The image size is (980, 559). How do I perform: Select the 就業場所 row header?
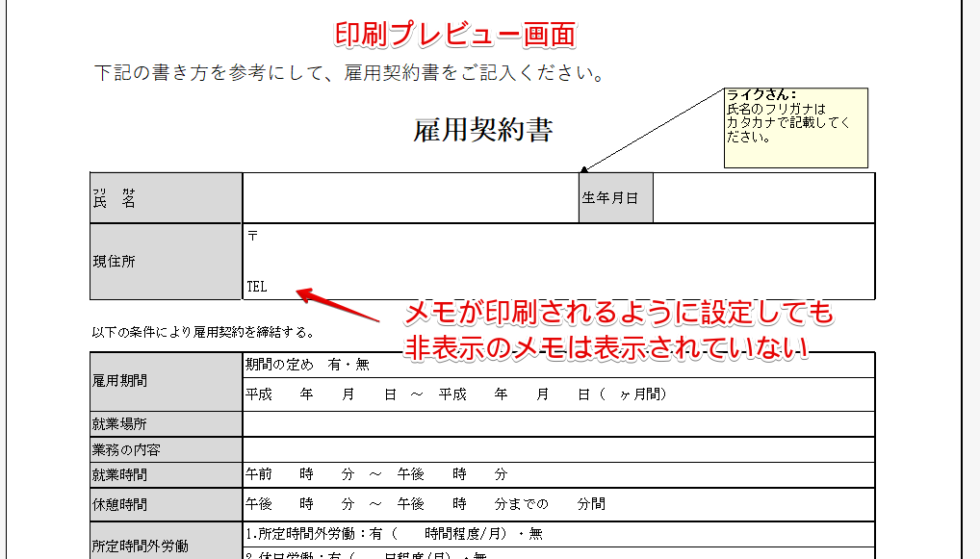pyautogui.click(x=164, y=422)
